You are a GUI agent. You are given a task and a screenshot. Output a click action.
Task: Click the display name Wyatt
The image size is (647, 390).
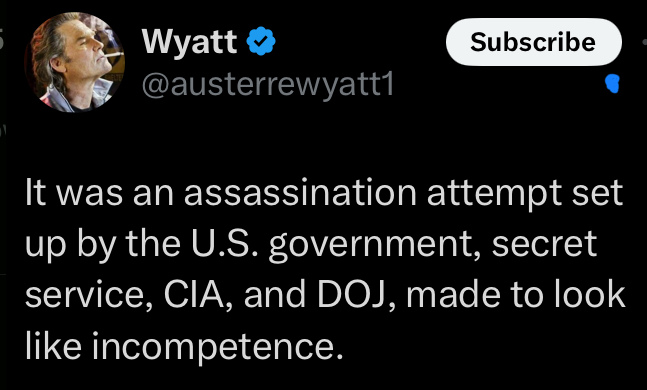pyautogui.click(x=189, y=41)
